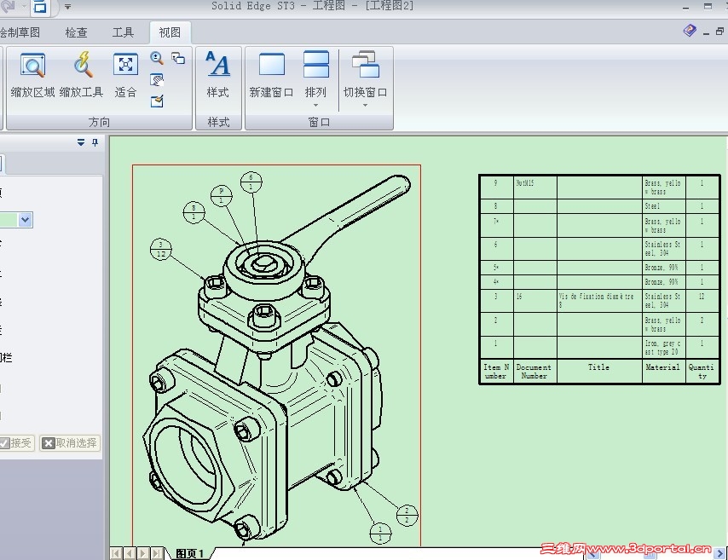Switch to the Sketching (绘制草图) tab

[x=20, y=32]
